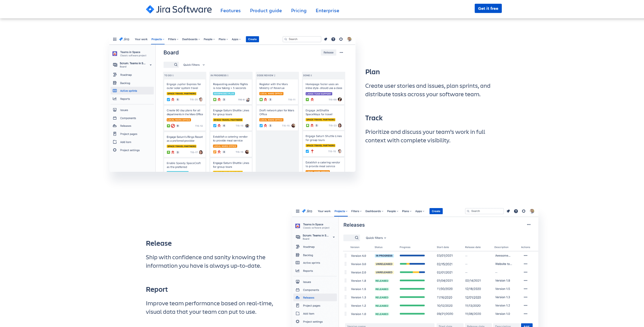Screen dimensions: 644x327
Task: Click the Search field in the Releases screenshot header
Action: (484, 211)
